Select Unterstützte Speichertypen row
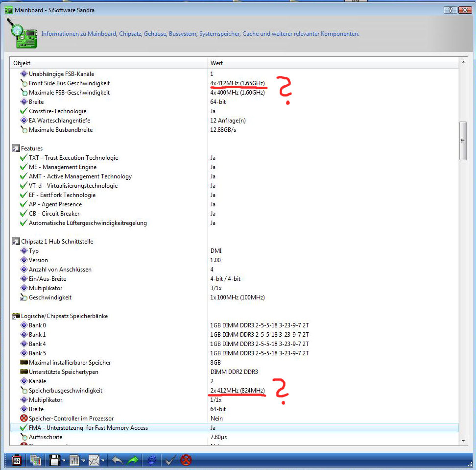476x470 pixels. (235, 372)
